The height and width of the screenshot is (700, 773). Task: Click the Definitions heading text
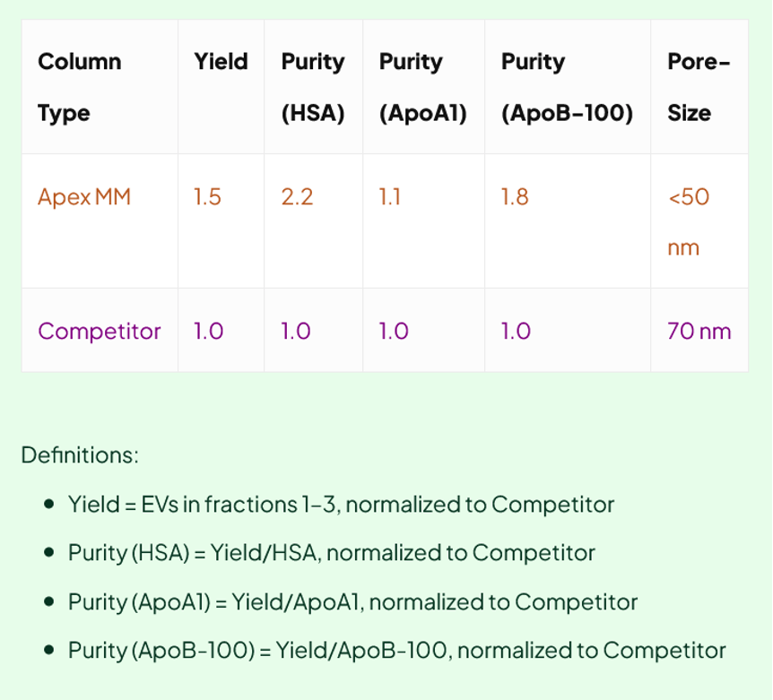click(x=80, y=454)
